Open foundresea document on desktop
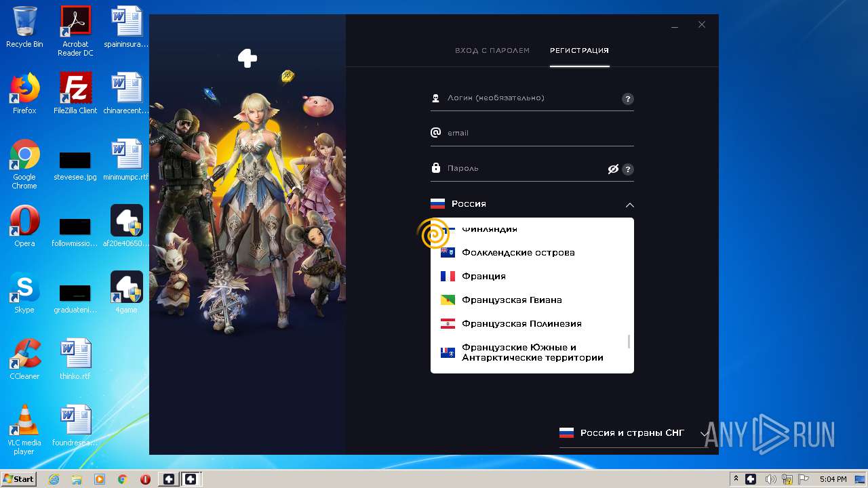Image resolution: width=868 pixels, height=488 pixels. click(75, 425)
